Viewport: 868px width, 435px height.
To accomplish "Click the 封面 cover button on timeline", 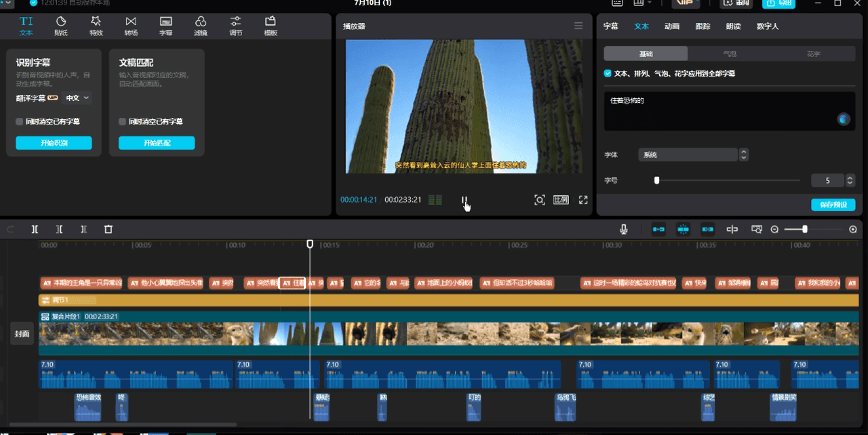I will [22, 333].
